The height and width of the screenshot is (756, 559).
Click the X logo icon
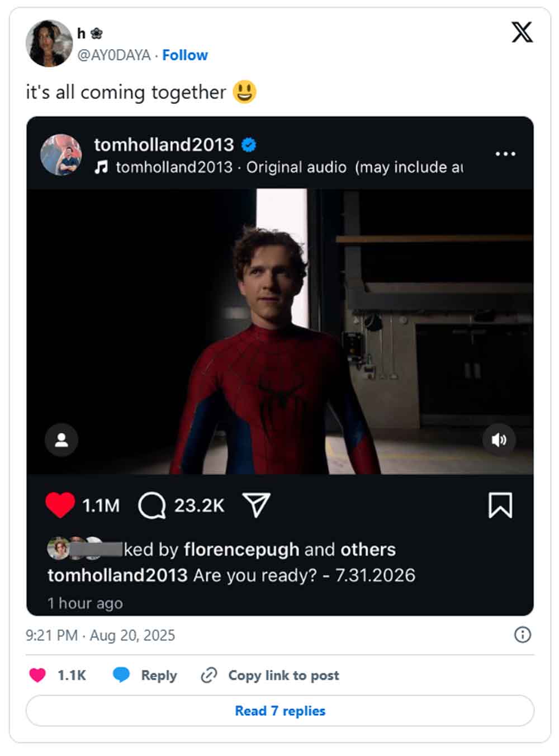coord(522,32)
